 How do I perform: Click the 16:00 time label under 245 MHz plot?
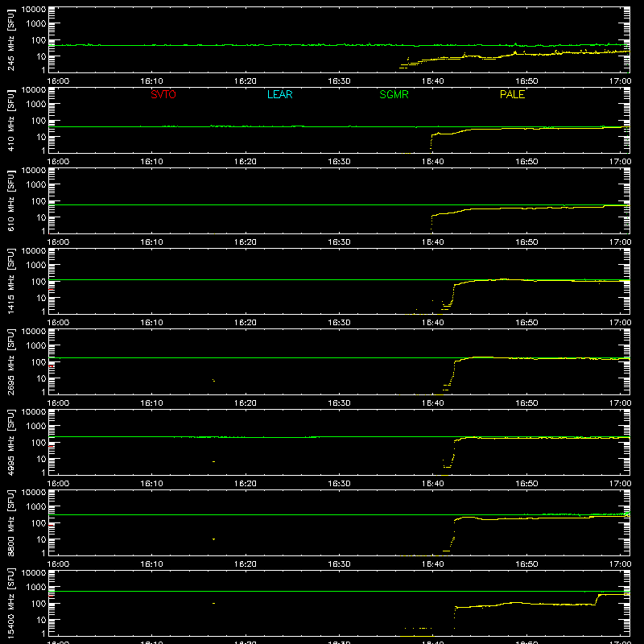(58, 81)
